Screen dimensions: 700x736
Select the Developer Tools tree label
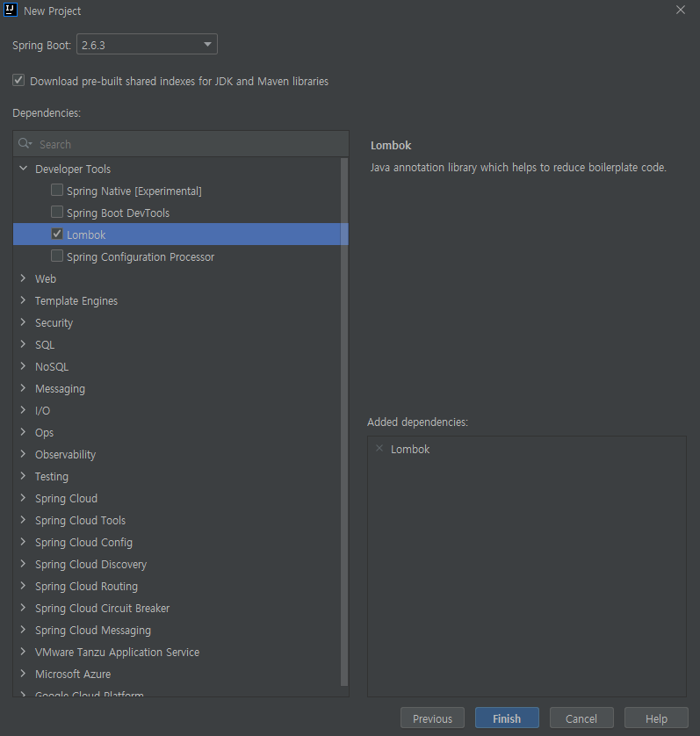tap(73, 169)
